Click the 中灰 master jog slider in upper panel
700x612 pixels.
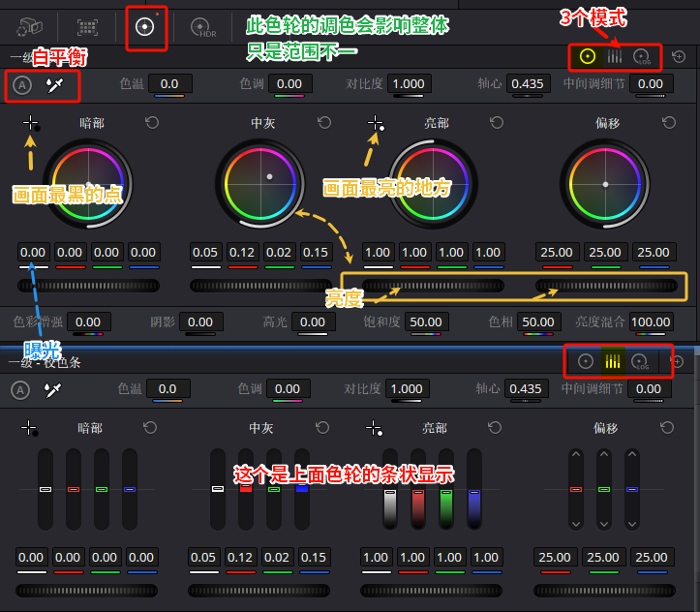pos(260,286)
